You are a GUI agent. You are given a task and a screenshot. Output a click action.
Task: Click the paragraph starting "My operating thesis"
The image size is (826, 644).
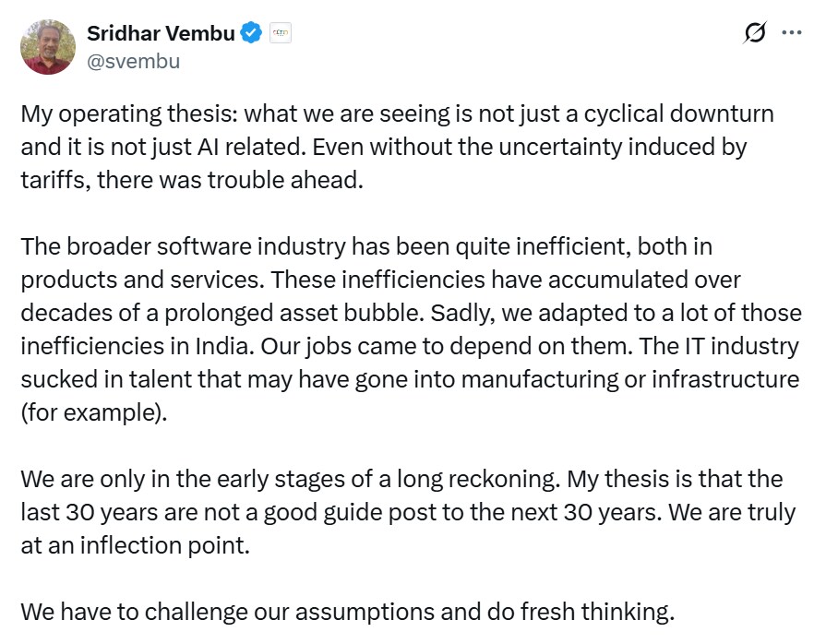[397, 147]
